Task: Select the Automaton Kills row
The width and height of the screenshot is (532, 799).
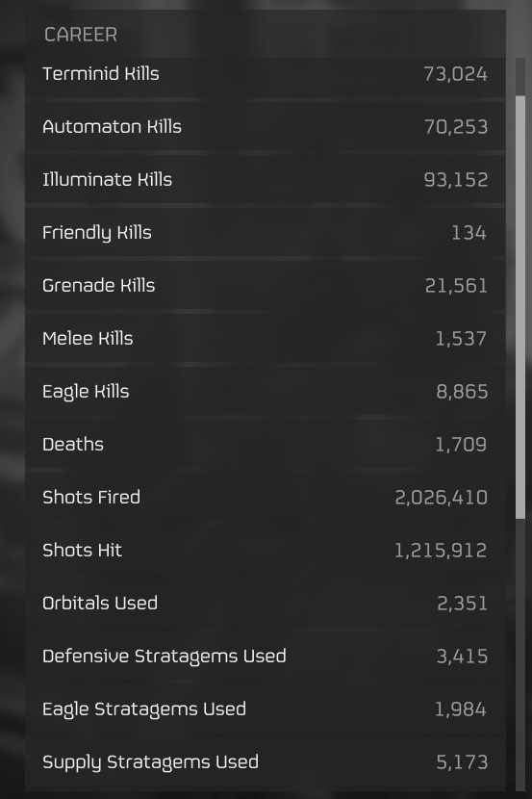Action: [x=266, y=126]
